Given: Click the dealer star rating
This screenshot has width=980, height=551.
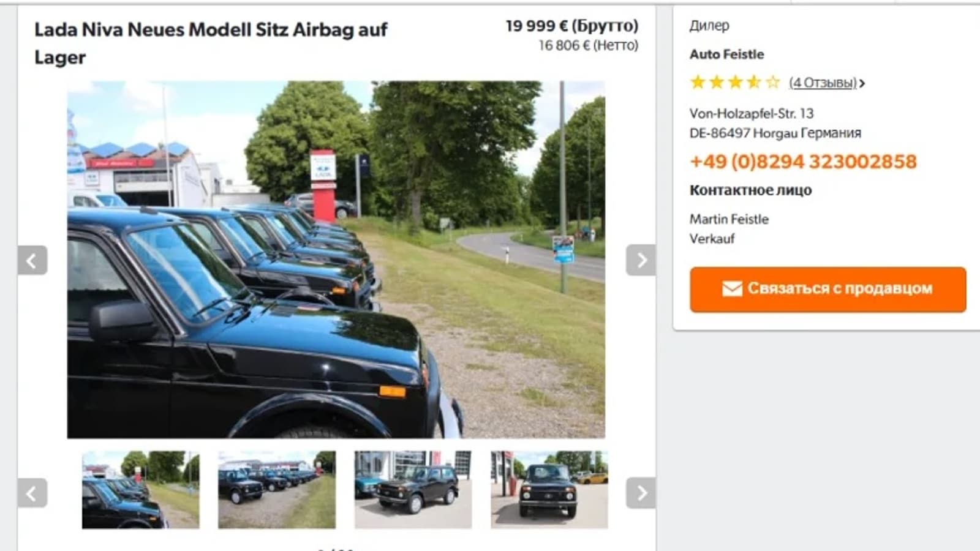Looking at the screenshot, I should [x=735, y=82].
